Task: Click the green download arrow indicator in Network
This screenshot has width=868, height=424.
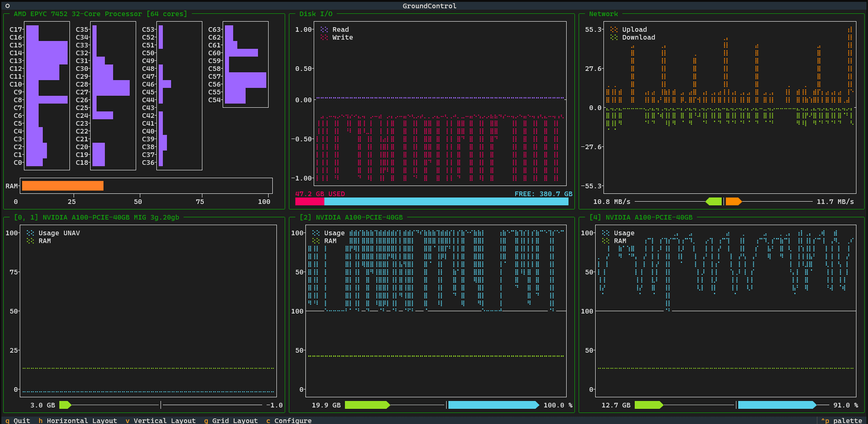Action: [x=714, y=202]
